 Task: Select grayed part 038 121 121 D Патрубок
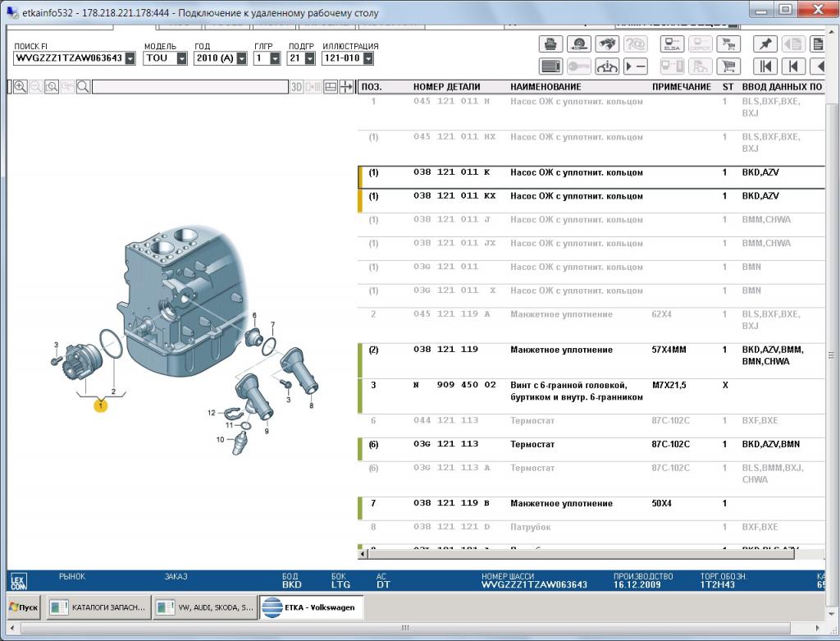(591, 532)
